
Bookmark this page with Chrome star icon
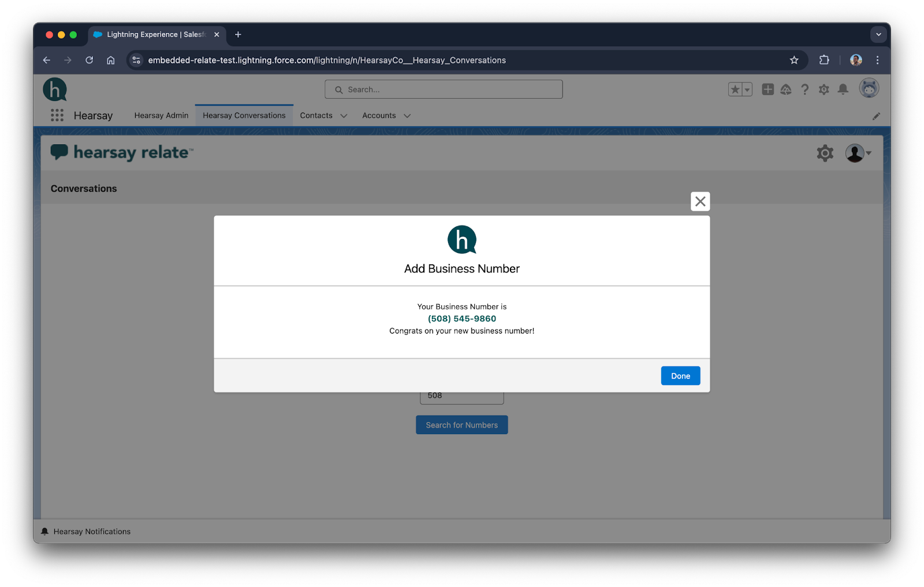tap(793, 60)
